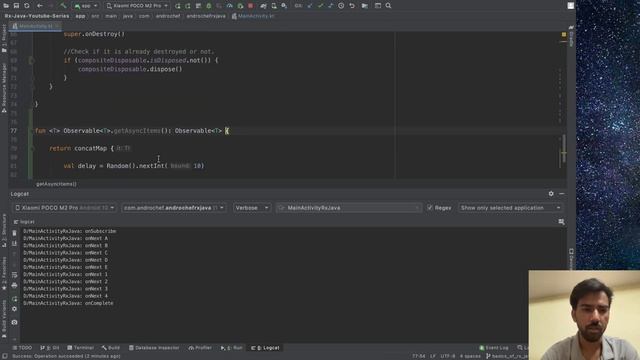Image resolution: width=640 pixels, height=360 pixels.
Task: Click the git branch status bar widget
Action: coord(506,356)
